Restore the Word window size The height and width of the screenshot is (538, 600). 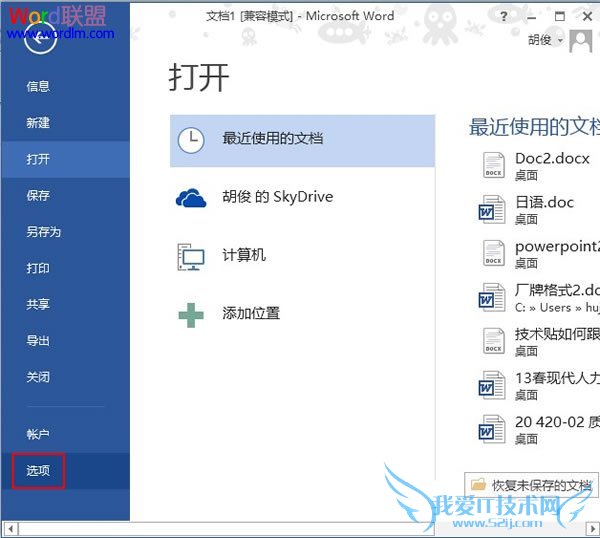click(560, 16)
